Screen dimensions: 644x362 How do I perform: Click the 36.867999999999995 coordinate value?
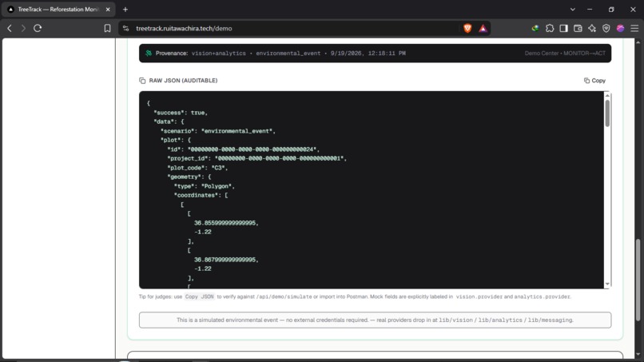tap(226, 260)
